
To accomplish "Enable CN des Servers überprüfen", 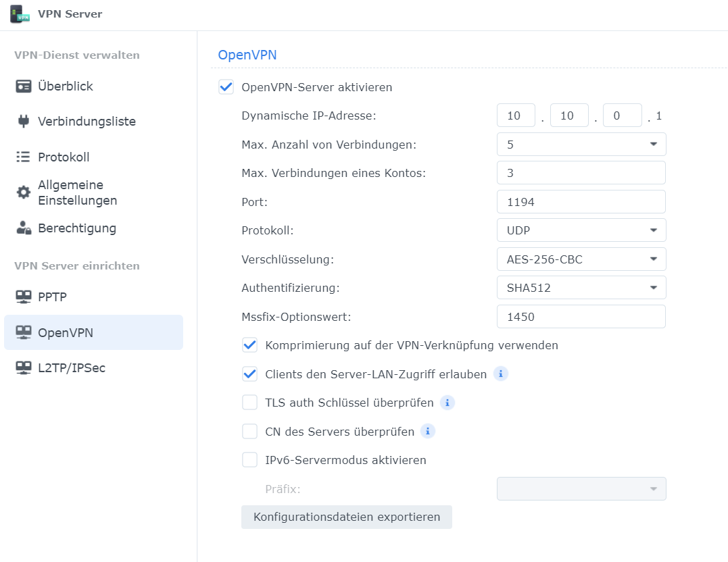I will pyautogui.click(x=250, y=432).
